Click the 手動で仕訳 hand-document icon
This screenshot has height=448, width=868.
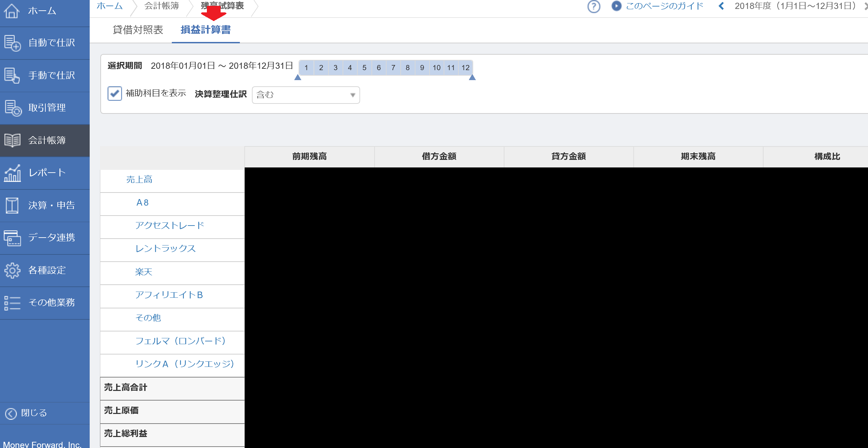pos(12,76)
